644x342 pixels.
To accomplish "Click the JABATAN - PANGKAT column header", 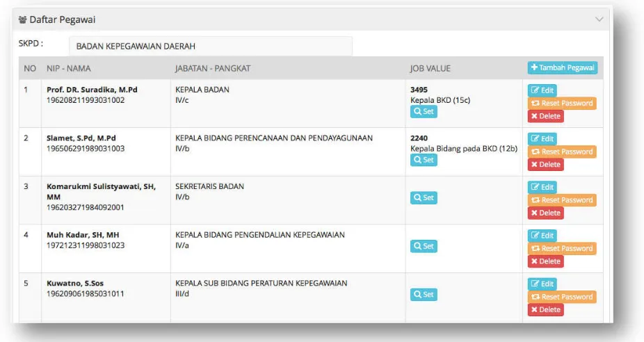I will pos(213,69).
